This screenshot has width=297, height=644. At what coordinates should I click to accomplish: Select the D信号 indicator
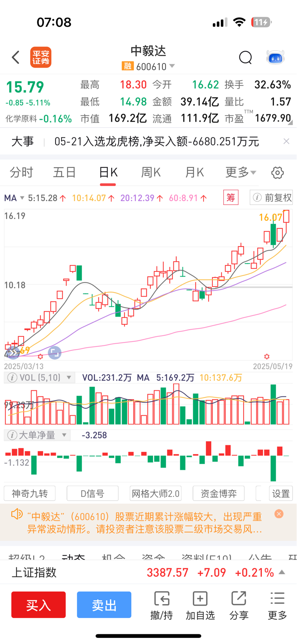click(x=93, y=494)
